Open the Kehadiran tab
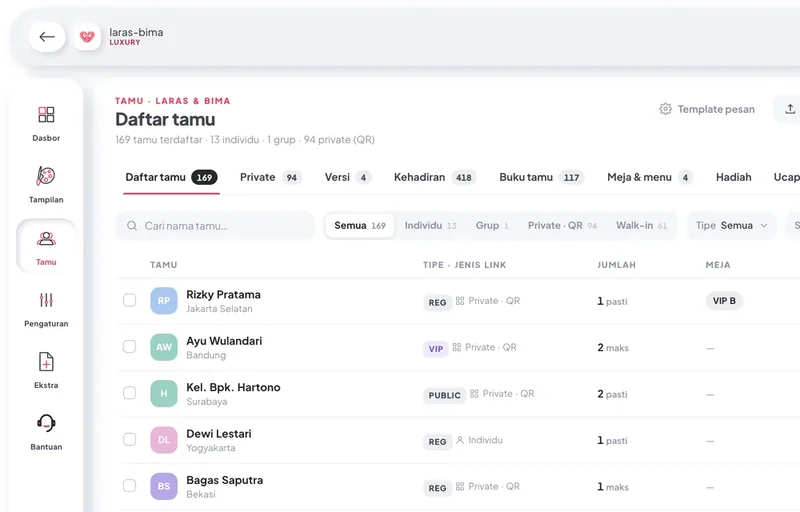This screenshot has width=800, height=512. click(x=435, y=177)
